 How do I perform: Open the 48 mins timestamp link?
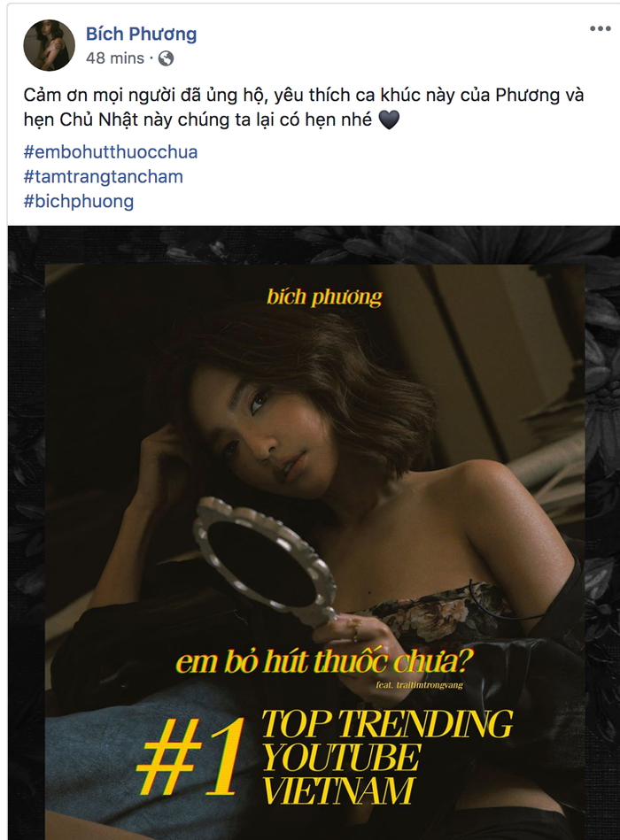coord(115,58)
